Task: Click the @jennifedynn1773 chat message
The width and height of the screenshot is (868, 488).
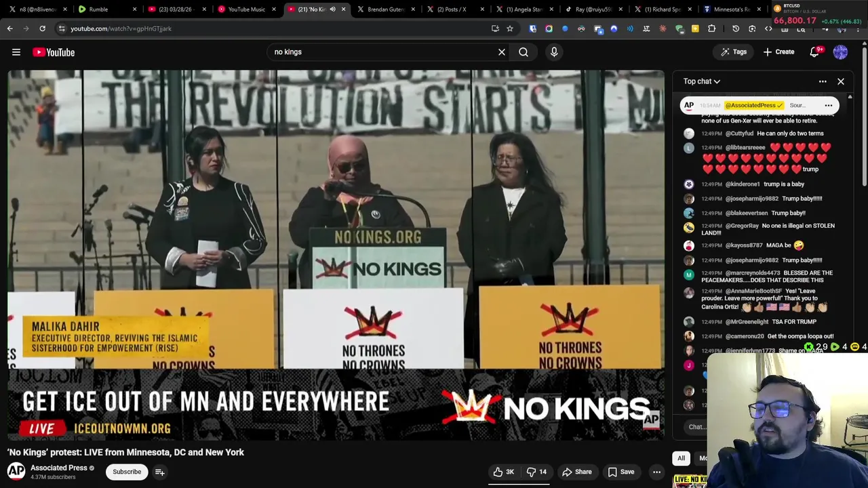Action: (x=761, y=350)
